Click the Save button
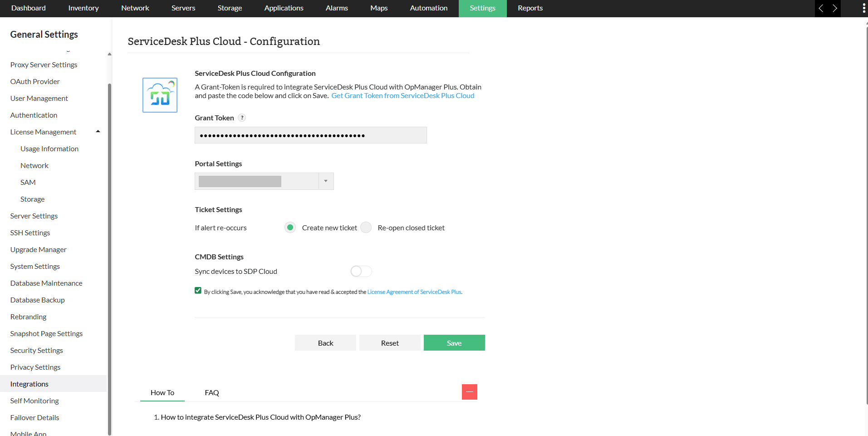This screenshot has height=436, width=868. click(x=454, y=343)
